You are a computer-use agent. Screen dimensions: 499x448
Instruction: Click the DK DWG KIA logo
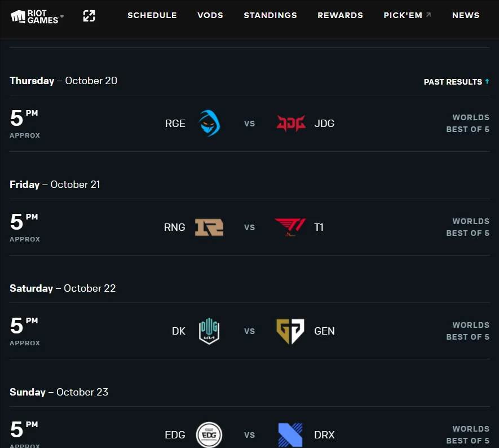209,331
